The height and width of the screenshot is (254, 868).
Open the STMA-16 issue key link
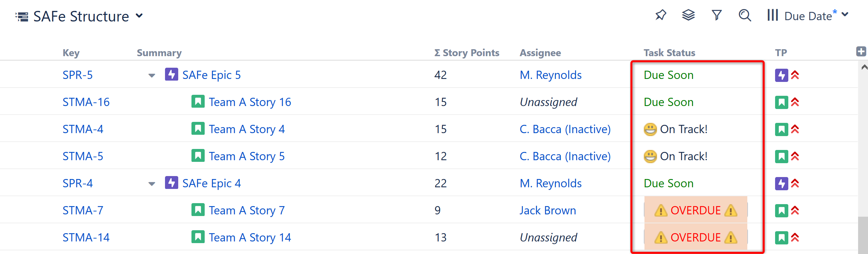[86, 102]
